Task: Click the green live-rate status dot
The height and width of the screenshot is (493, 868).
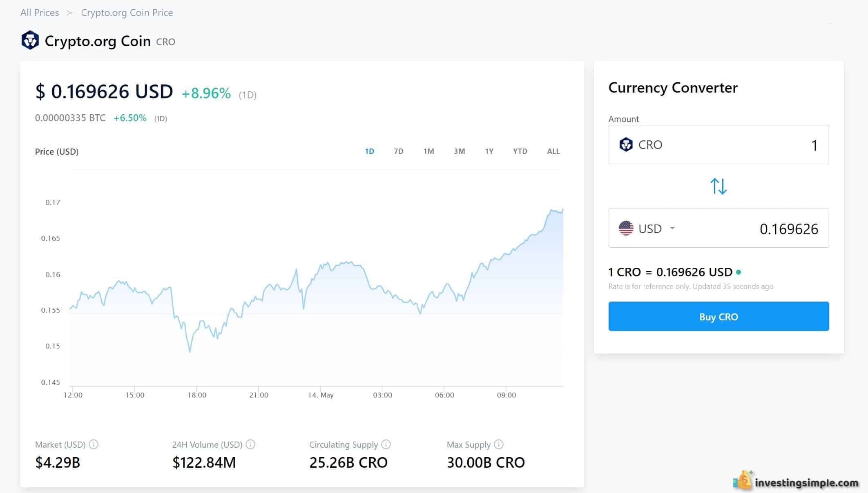Action: [739, 272]
